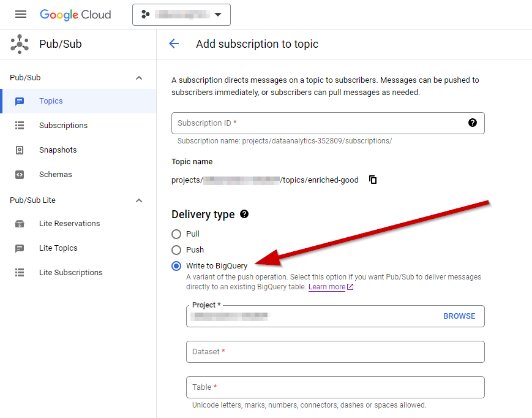Collapse the Pub/Sub Lite sidebar section
This screenshot has height=418, width=532.
tap(139, 200)
